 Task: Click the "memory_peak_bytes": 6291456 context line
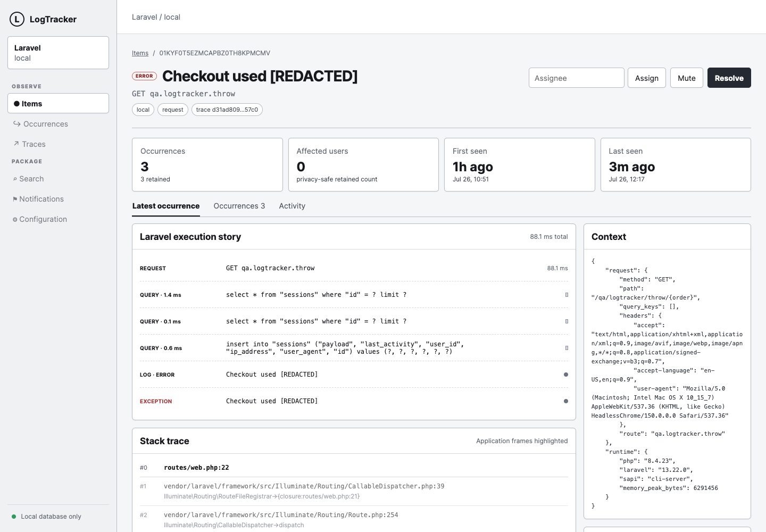click(669, 488)
